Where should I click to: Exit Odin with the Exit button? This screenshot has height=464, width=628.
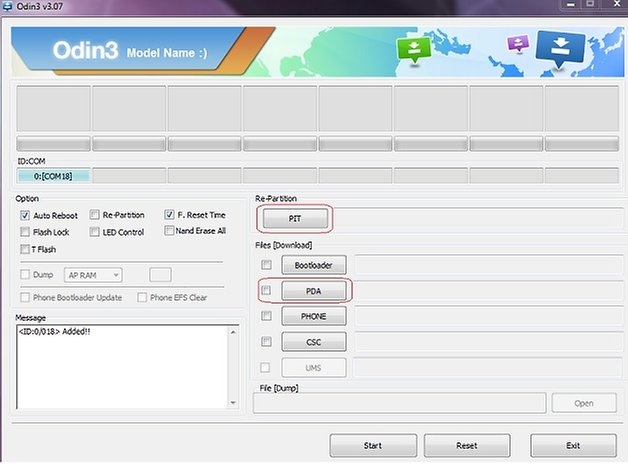click(573, 446)
